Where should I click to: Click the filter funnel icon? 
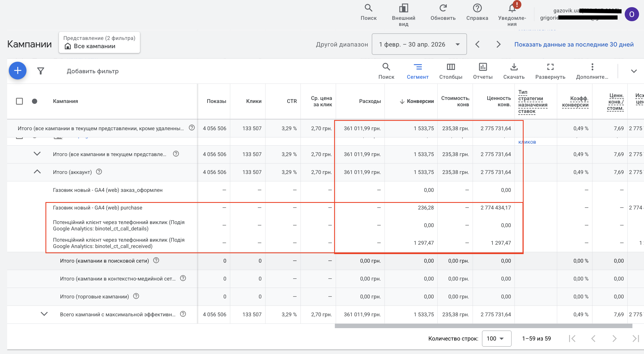tap(40, 71)
